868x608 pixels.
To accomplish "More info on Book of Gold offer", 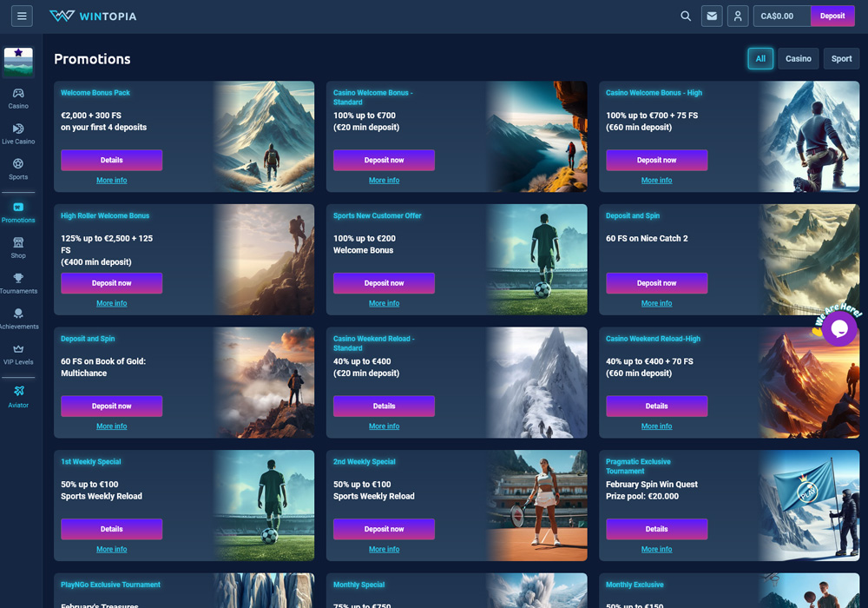I will [x=112, y=426].
